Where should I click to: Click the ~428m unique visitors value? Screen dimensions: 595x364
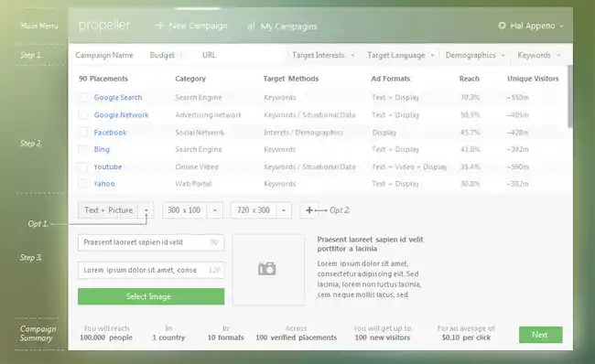(517, 133)
